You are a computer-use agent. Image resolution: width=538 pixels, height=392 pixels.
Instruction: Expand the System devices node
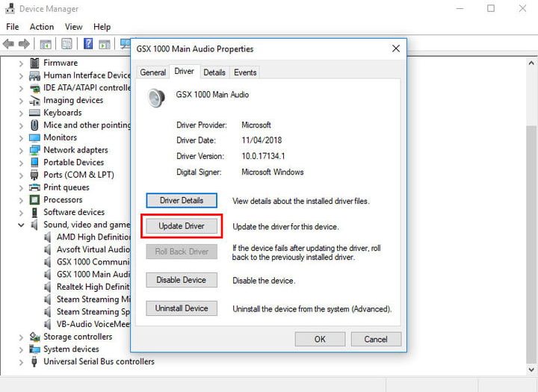pos(21,349)
